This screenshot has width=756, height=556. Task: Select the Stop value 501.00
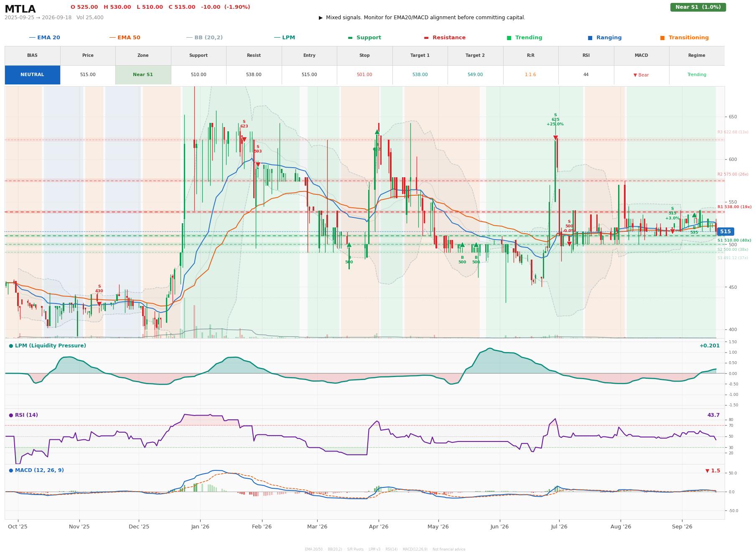364,75
